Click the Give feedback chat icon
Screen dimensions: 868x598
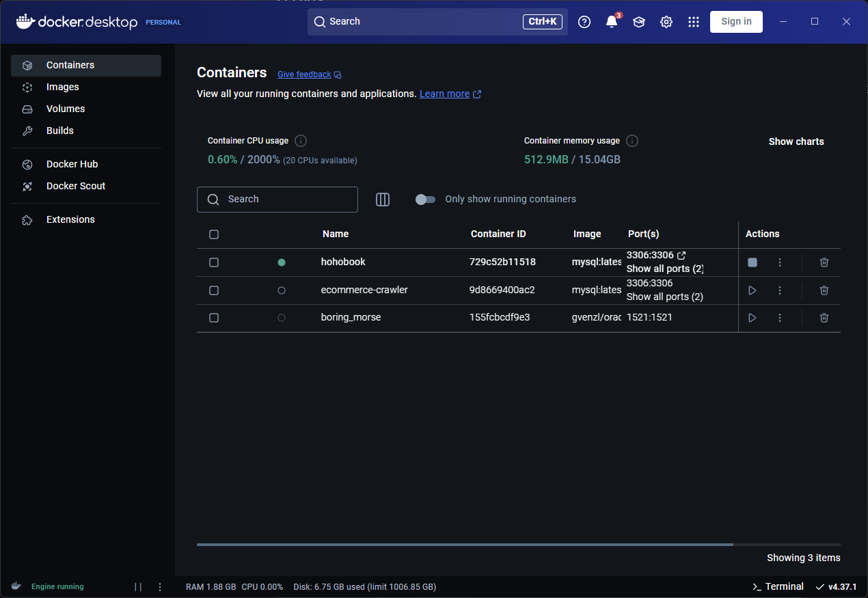click(338, 75)
